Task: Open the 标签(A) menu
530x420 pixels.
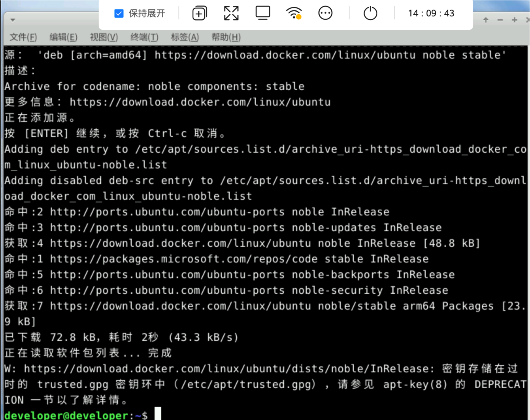Action: [x=185, y=37]
